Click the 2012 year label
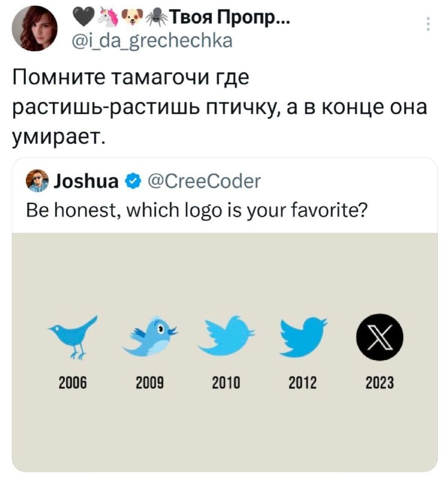The image size is (448, 480). pyautogui.click(x=302, y=382)
